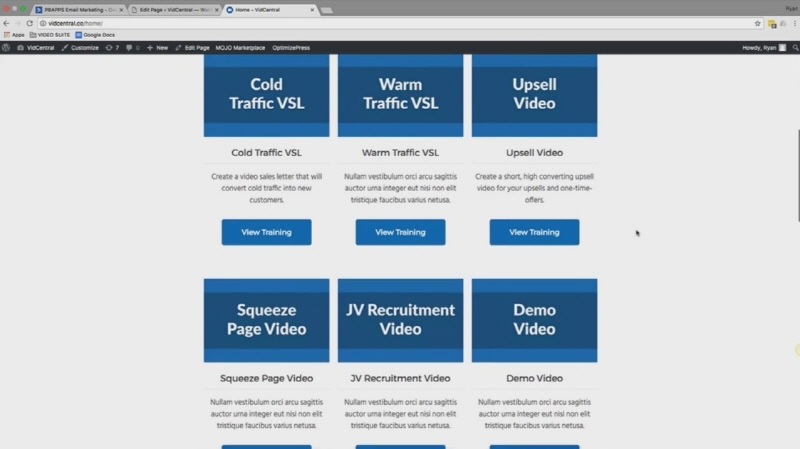Open Customize in the admin bar
Screen dimensions: 800x449
(80, 47)
